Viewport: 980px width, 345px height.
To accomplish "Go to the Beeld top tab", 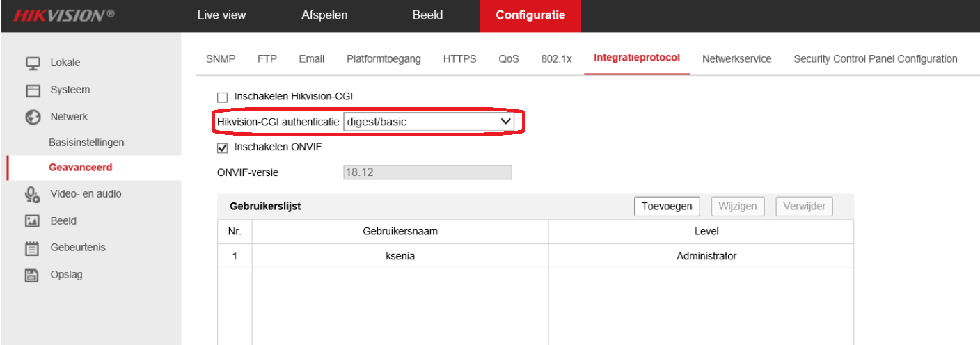I will point(427,15).
